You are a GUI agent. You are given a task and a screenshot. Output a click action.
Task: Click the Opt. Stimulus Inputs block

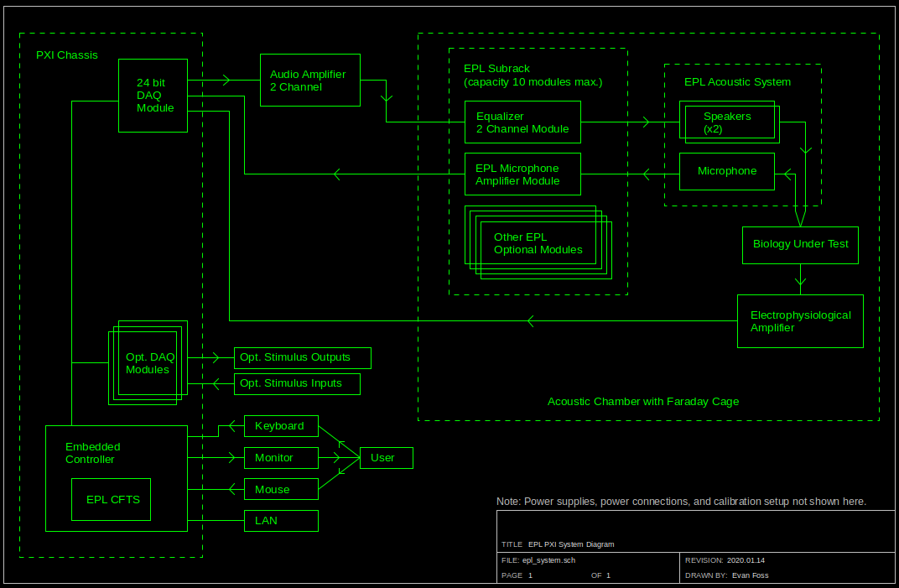point(296,384)
